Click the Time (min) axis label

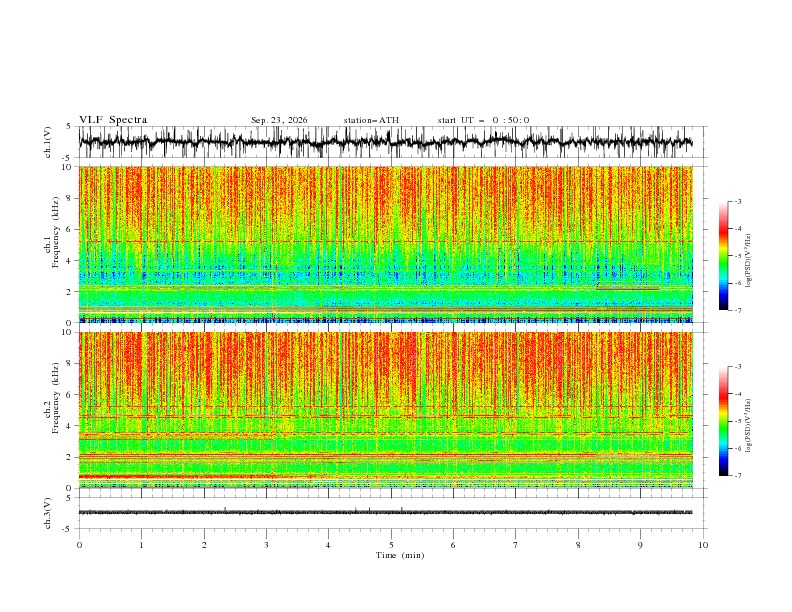(400, 555)
